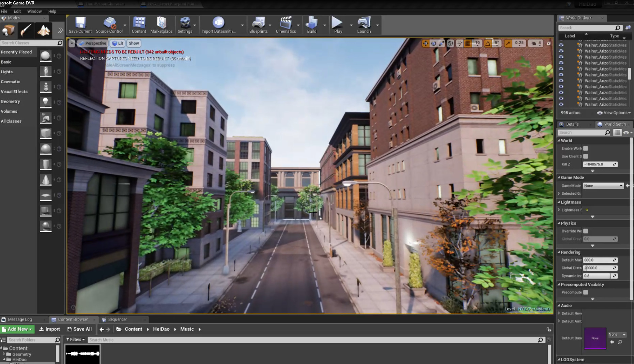Viewport: 634px width, 364px height.
Task: Select the scale gizmo icon in viewport
Action: 442,43
